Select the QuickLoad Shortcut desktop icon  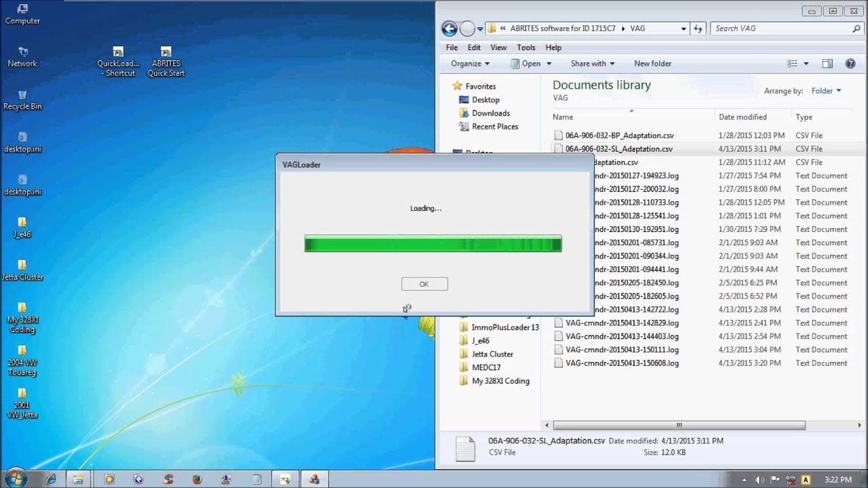click(118, 62)
